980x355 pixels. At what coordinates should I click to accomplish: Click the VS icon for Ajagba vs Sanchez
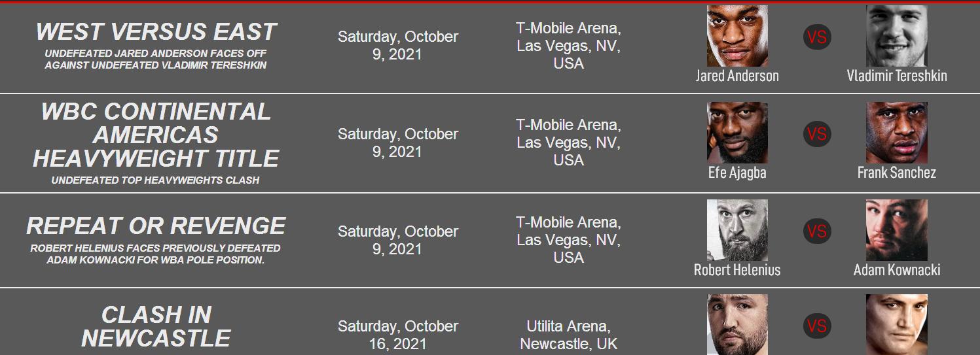(x=817, y=134)
